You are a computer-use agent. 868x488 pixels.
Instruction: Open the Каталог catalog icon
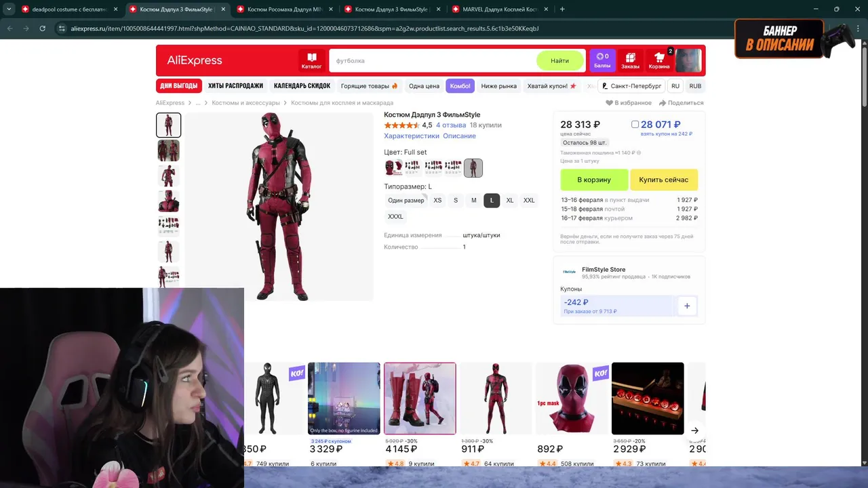(311, 60)
